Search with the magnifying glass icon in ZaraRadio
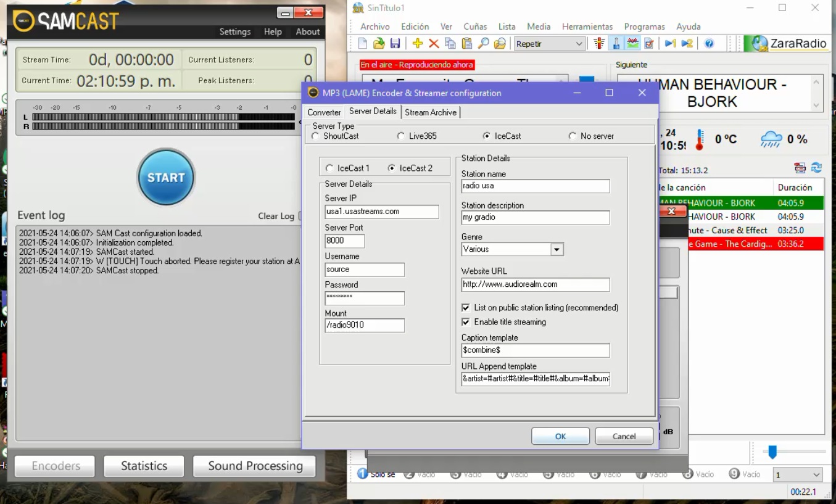The height and width of the screenshot is (504, 836). 484,43
